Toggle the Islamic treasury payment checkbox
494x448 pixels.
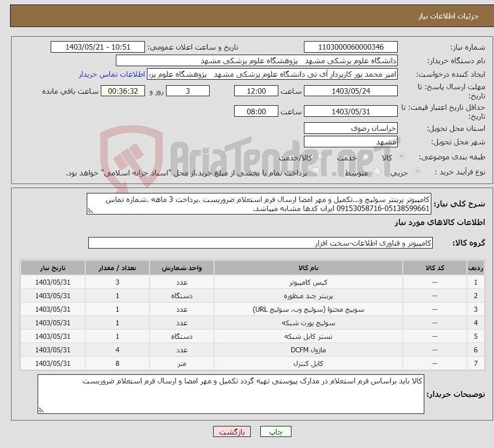(x=315, y=171)
